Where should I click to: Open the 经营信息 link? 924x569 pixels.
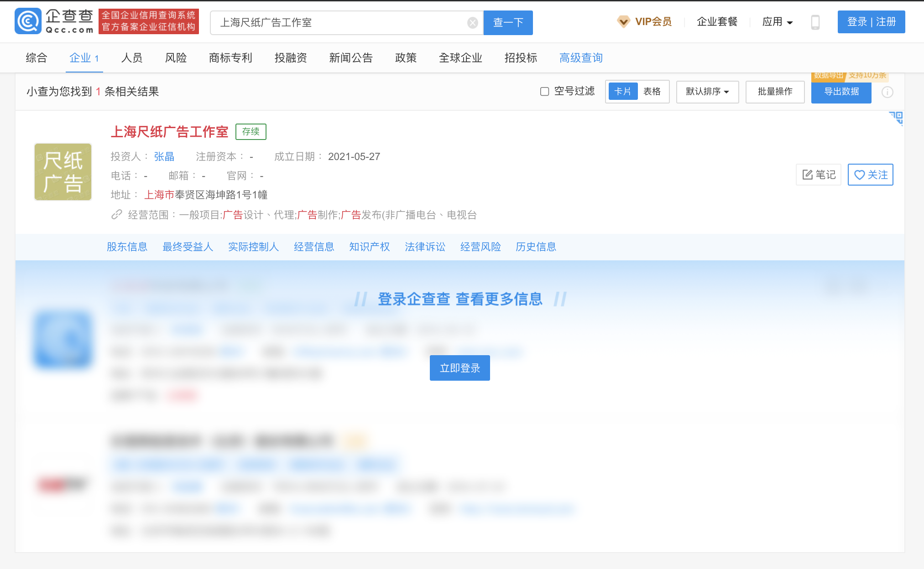[x=314, y=247]
